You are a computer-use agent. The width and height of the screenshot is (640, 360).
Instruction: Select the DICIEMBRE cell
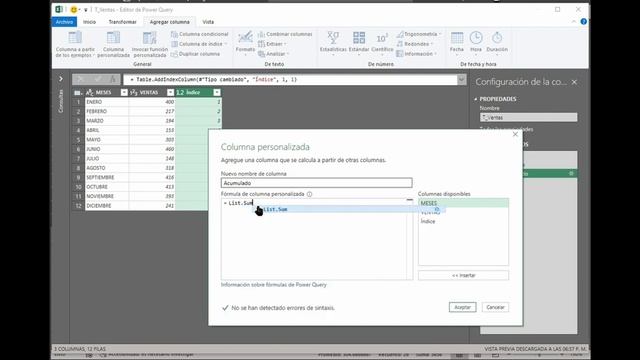[107, 206]
